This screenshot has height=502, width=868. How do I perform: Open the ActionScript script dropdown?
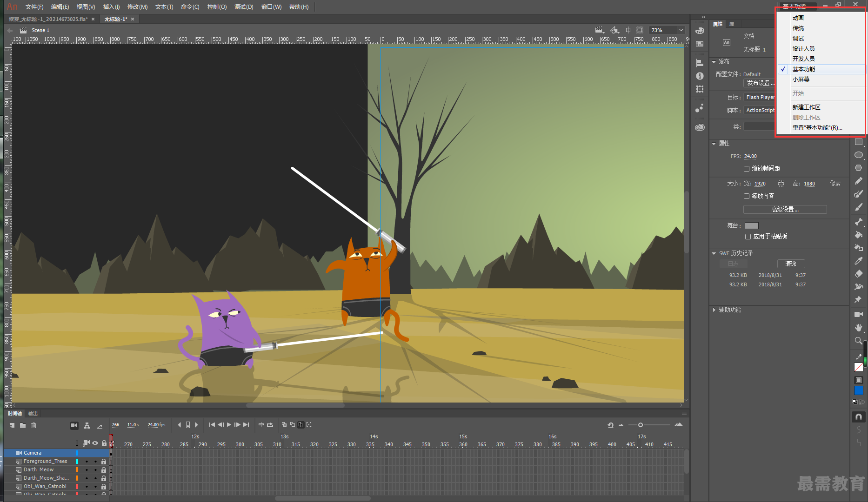(760, 110)
